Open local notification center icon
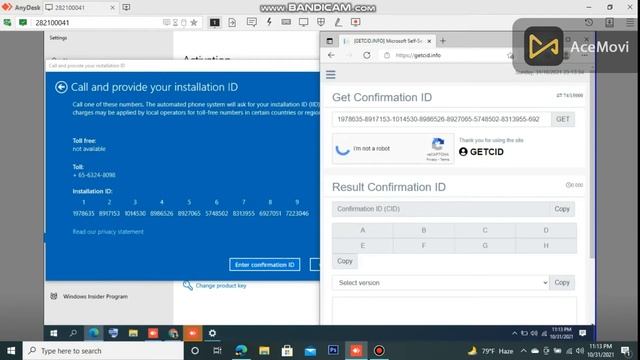Screen dimensions: 640x360 coord(625,351)
